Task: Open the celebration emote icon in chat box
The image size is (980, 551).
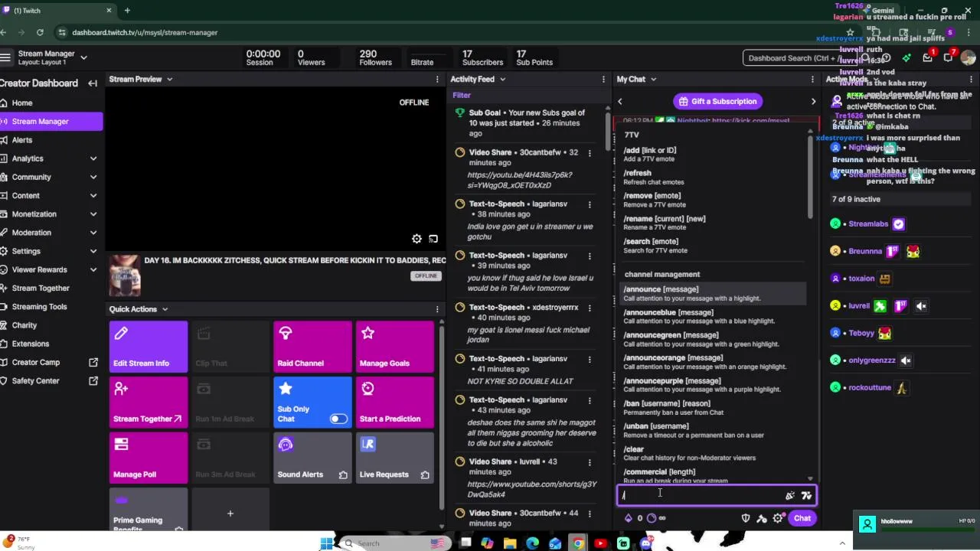Action: pyautogui.click(x=790, y=496)
